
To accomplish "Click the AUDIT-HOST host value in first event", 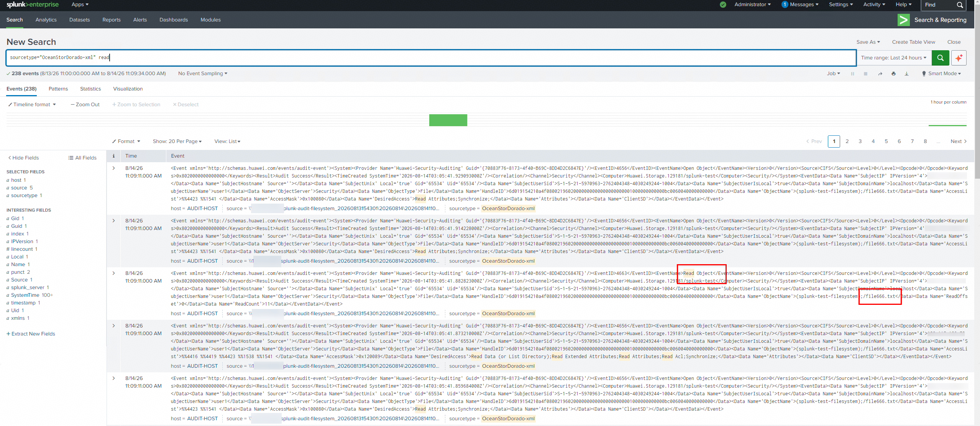I will click(x=202, y=209).
